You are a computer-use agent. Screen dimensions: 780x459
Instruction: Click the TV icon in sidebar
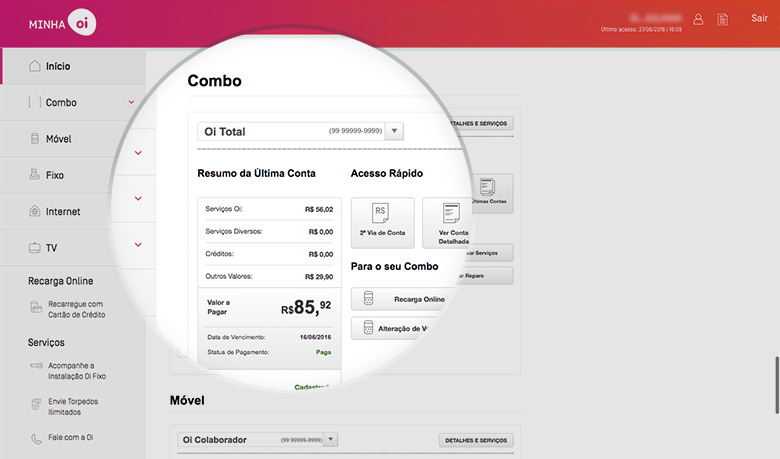point(34,248)
